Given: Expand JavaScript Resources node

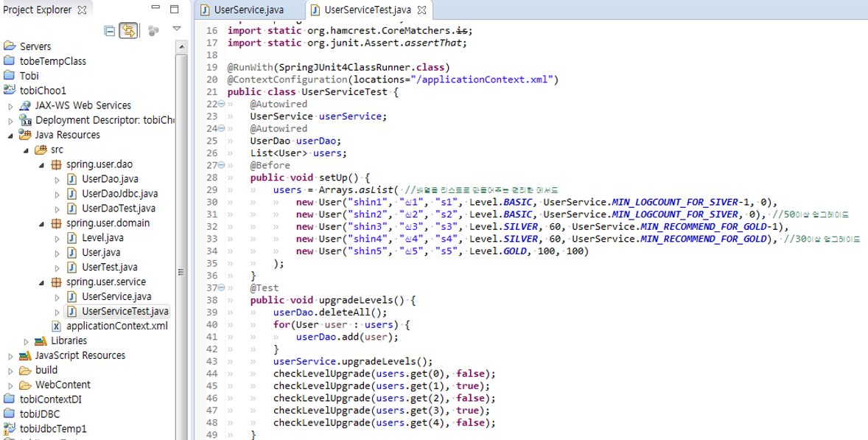Looking at the screenshot, I should coord(10,356).
